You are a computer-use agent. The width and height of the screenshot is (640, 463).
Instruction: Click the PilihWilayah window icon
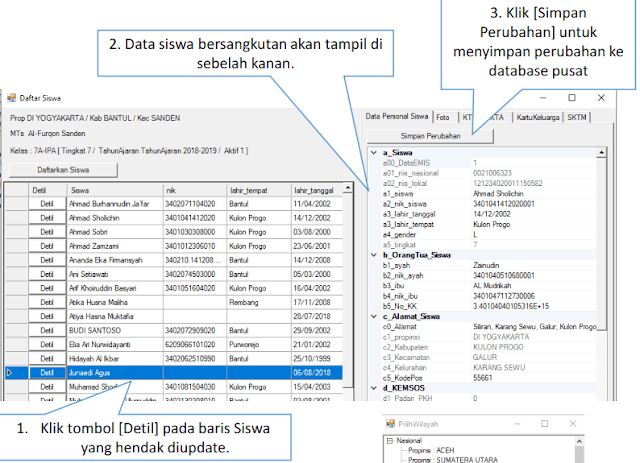(390, 424)
